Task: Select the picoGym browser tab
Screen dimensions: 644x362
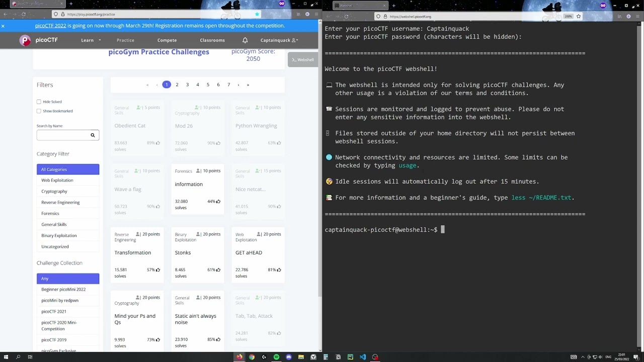Action: tap(38, 4)
